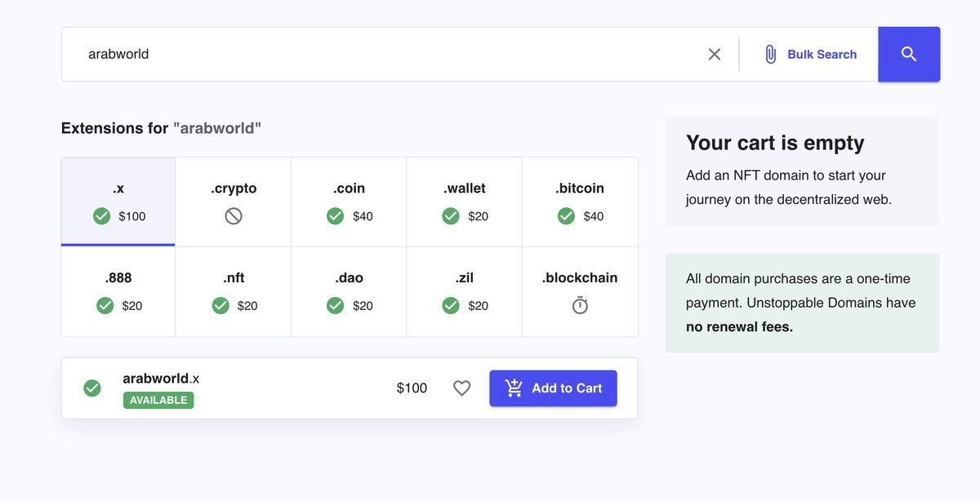980x501 pixels.
Task: Select the .x extension tab
Action: click(x=118, y=202)
